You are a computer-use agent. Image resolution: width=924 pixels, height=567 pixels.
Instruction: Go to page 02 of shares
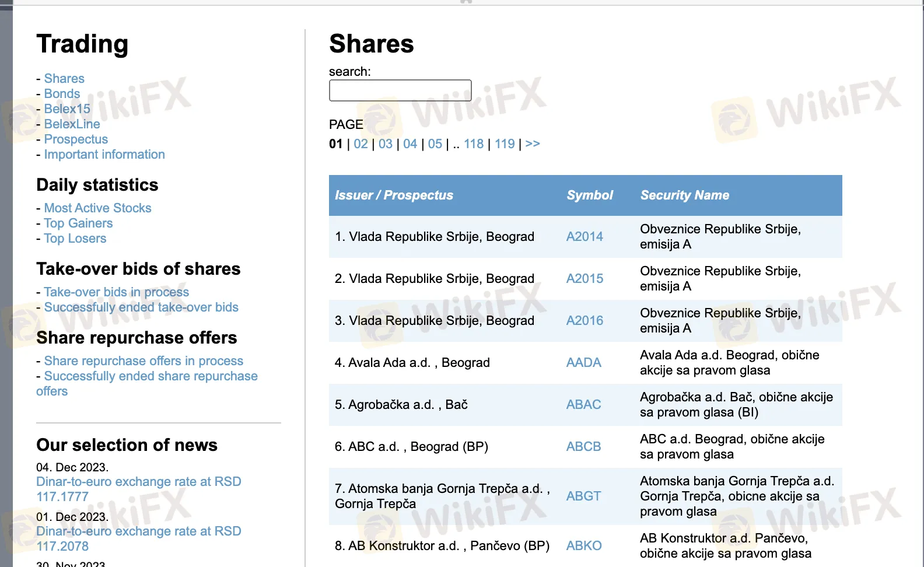360,144
